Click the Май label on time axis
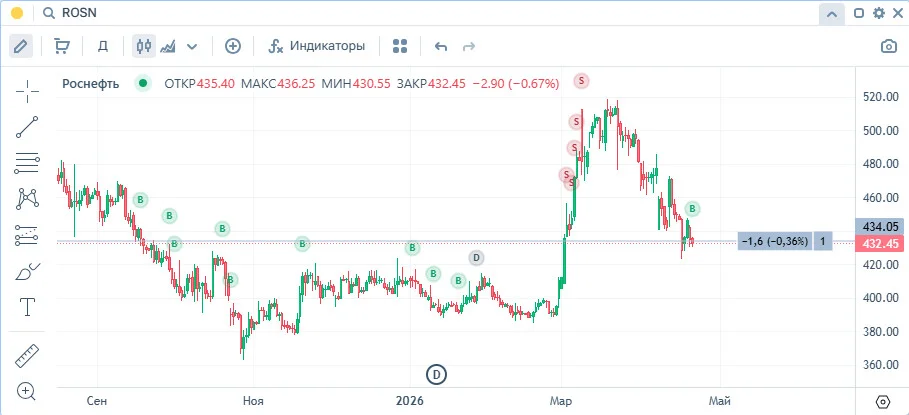Screen dimensions: 909x415 pos(719,401)
